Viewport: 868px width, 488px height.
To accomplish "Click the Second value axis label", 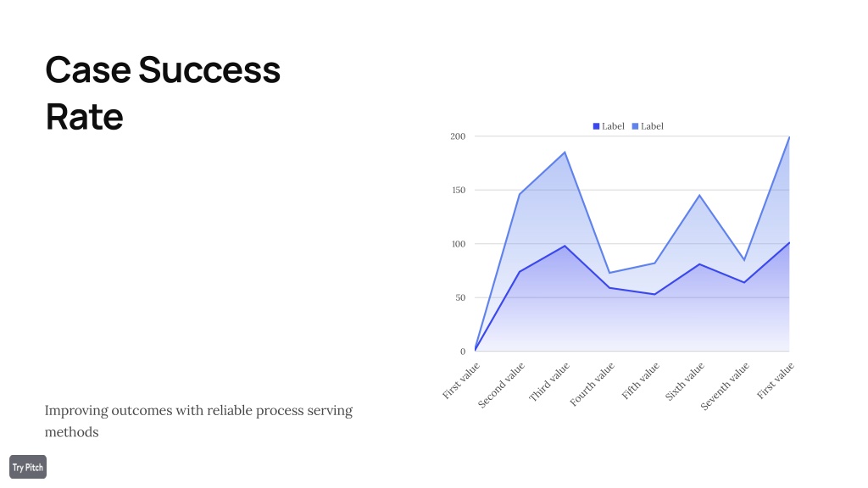I will 501,385.
